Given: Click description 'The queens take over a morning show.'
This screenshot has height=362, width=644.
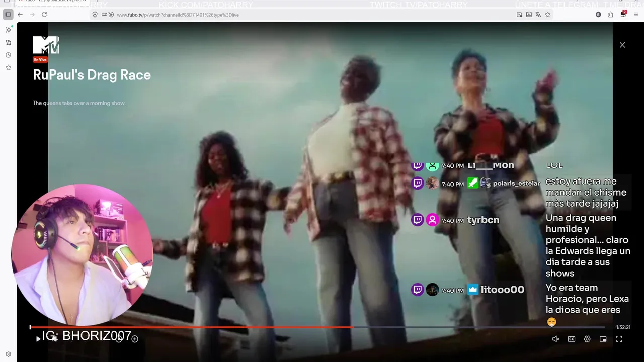Looking at the screenshot, I should [79, 103].
